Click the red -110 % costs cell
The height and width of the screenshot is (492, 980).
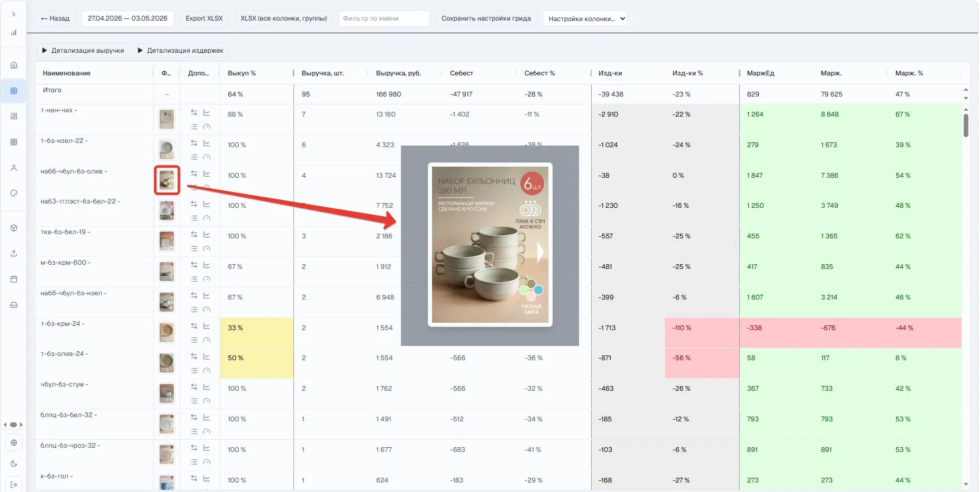[702, 333]
